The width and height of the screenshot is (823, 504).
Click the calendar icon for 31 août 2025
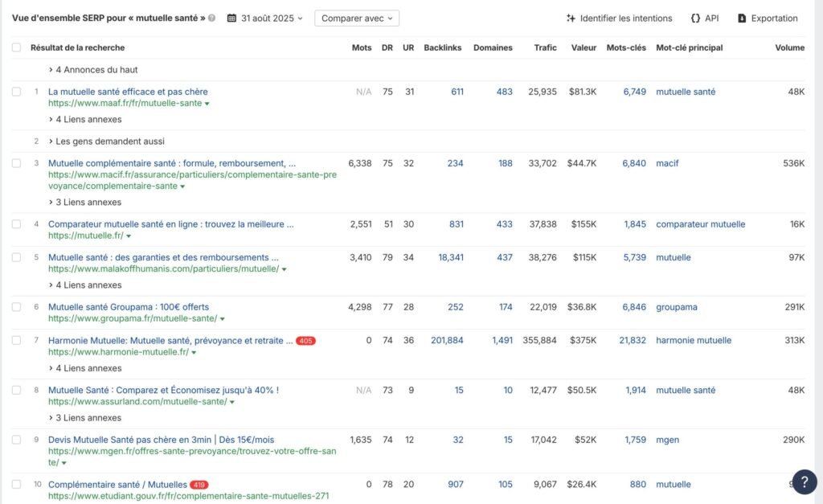231,18
